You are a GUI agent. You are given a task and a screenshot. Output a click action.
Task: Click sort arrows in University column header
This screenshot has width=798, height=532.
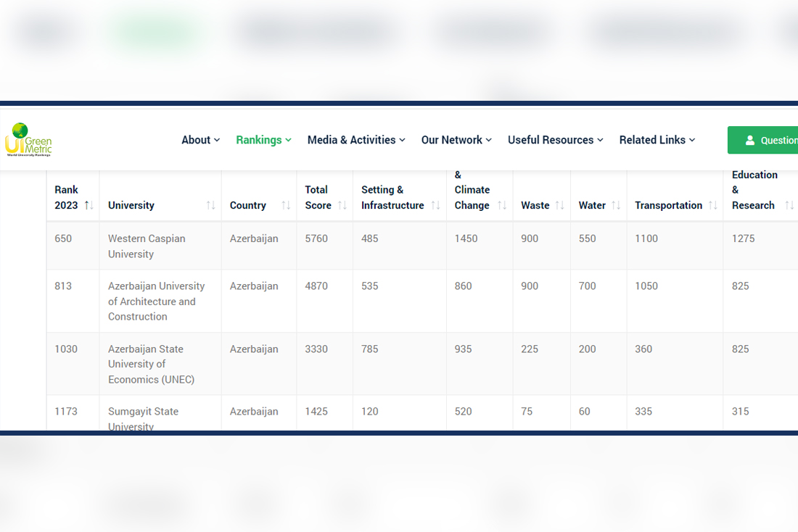[210, 206]
